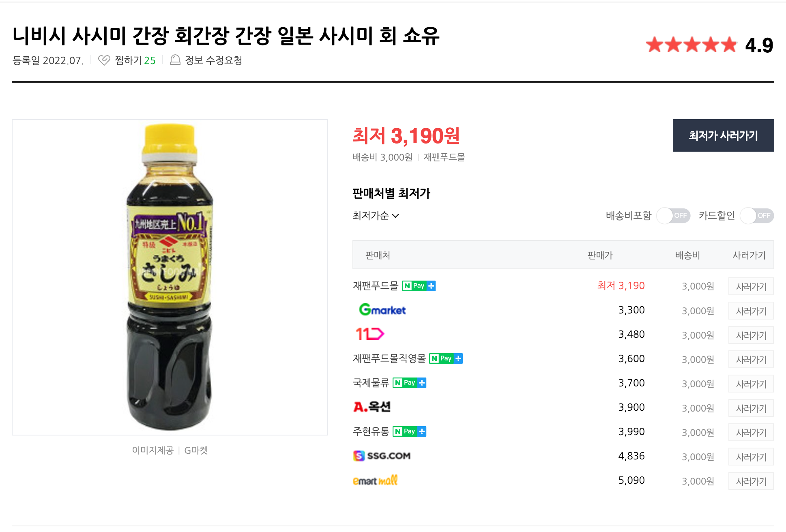Open the SSG.COM seller logo
Viewport: 786px width, 532px height.
coord(382,456)
